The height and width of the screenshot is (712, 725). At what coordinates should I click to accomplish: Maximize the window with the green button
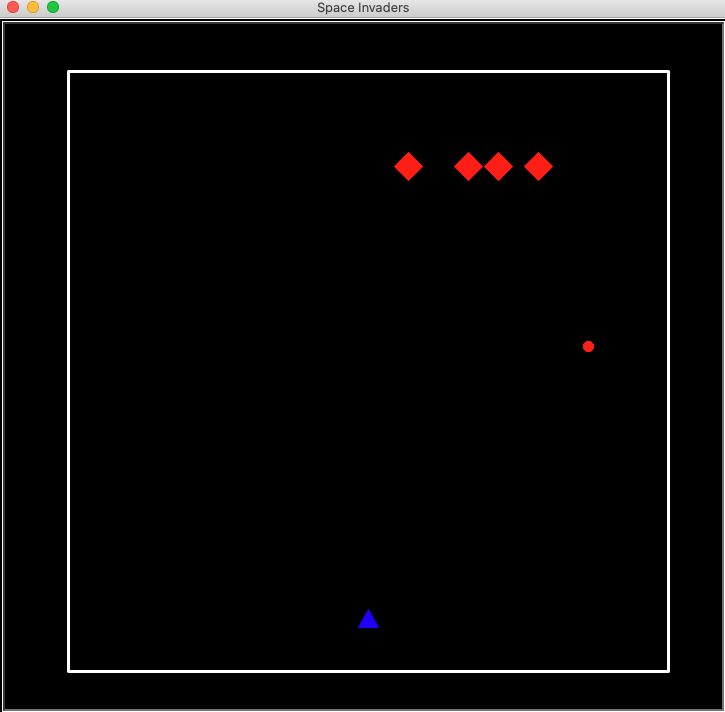point(53,7)
